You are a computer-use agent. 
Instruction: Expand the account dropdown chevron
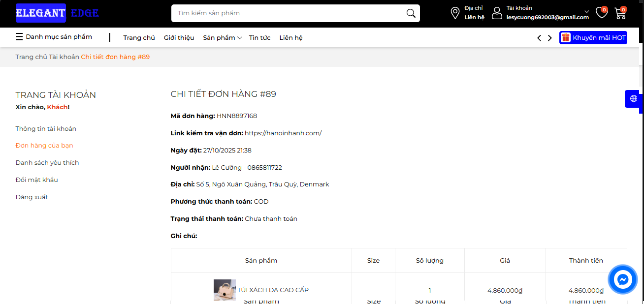pos(586,11)
